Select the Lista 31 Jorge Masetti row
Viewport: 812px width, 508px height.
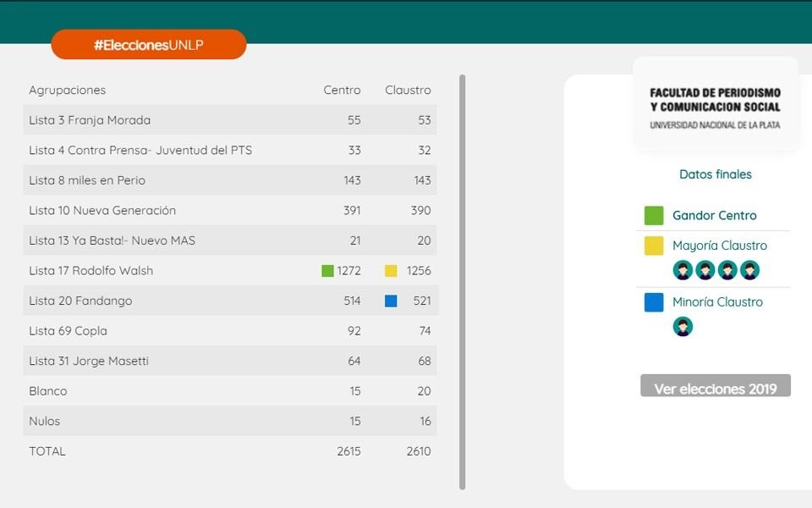pos(230,361)
